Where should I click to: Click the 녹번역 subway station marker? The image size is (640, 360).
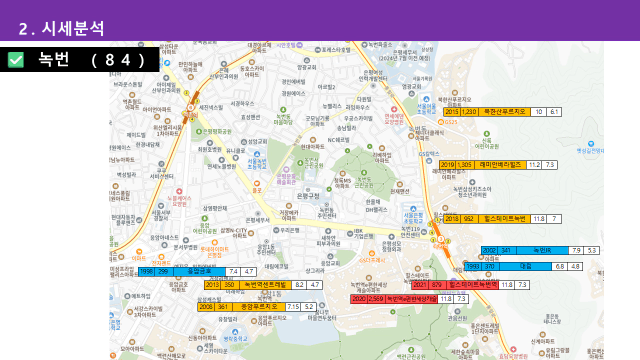[x=440, y=239]
